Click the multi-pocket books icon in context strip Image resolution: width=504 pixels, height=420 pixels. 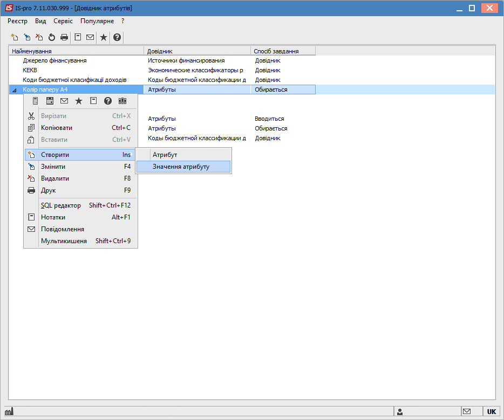(x=122, y=101)
